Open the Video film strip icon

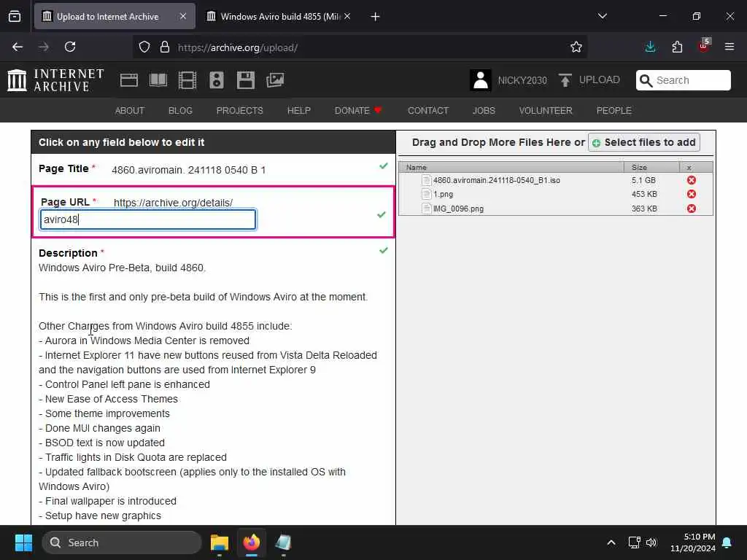pos(187,80)
